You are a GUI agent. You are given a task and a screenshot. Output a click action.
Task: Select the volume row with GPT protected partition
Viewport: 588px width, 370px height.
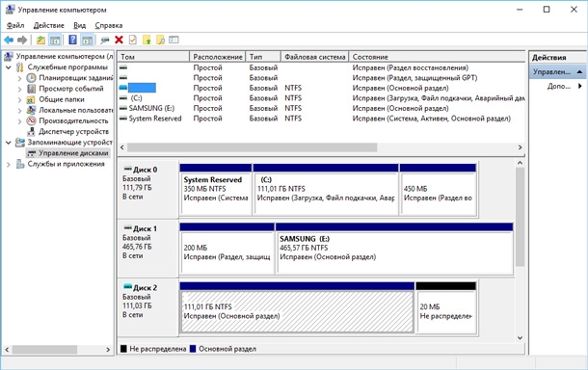[x=321, y=78]
